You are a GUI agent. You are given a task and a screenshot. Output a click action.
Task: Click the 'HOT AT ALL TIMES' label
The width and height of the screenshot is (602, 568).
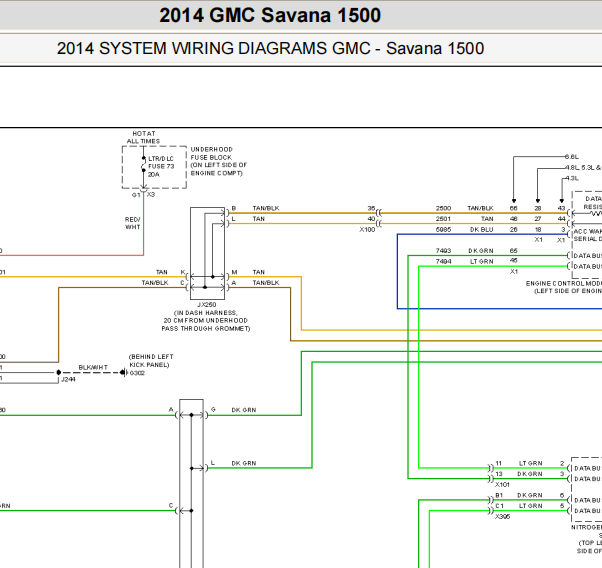[x=144, y=137]
